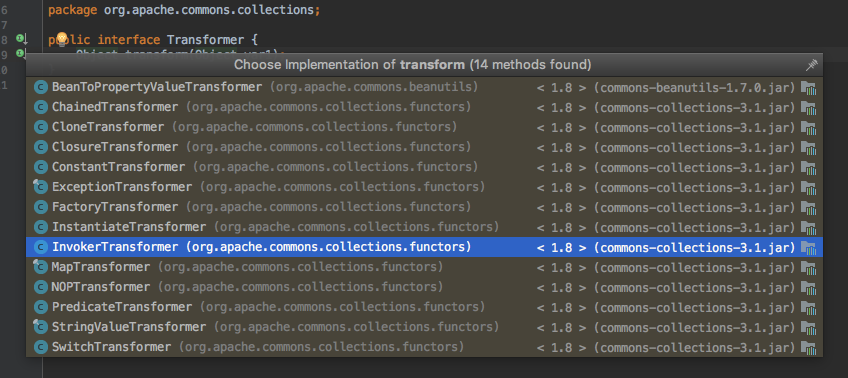Image resolution: width=848 pixels, height=378 pixels.
Task: Click library icon on ChainedTransformer row
Action: 808,108
